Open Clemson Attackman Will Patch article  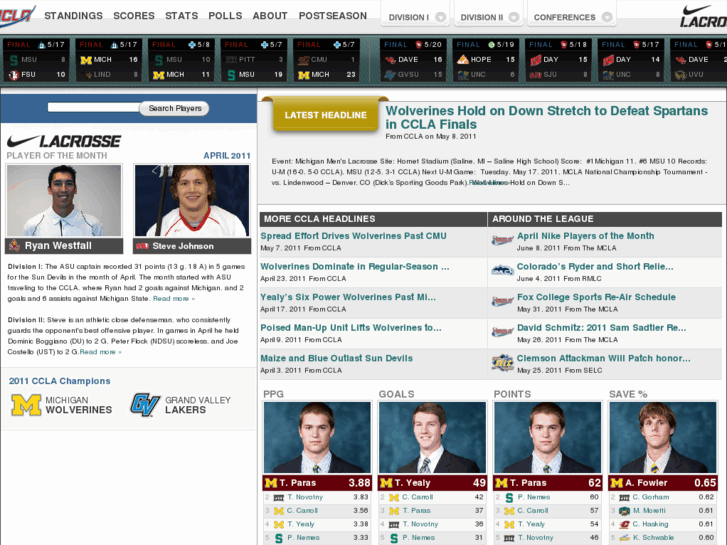click(603, 358)
